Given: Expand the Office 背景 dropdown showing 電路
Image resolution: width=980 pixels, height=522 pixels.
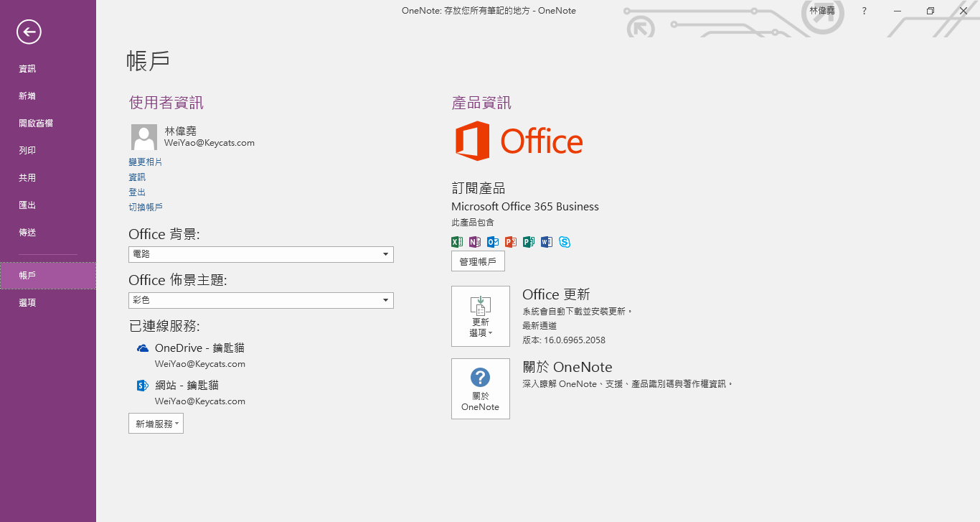Looking at the screenshot, I should tap(261, 254).
